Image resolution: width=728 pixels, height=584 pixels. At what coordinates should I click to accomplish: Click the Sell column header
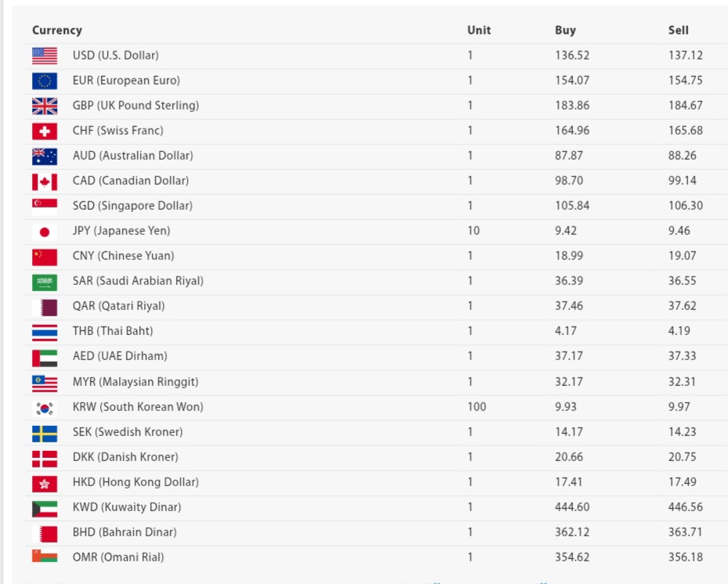point(679,31)
